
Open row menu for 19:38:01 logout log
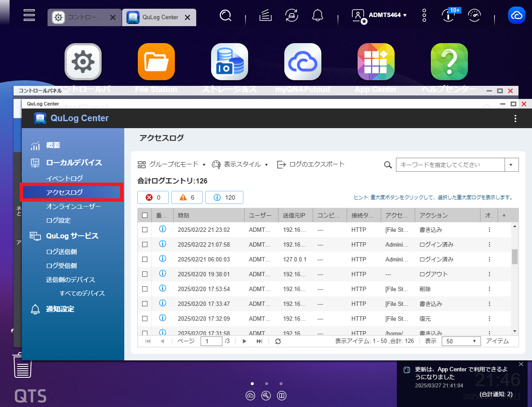(x=489, y=274)
